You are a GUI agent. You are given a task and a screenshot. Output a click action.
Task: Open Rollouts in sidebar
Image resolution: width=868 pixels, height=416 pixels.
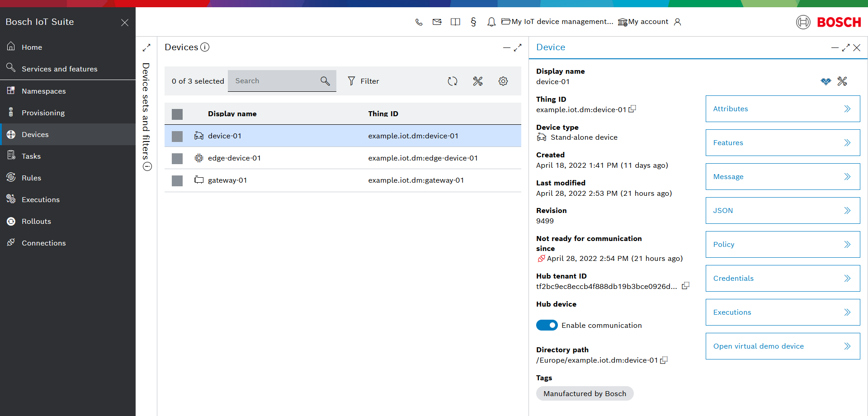68,221
